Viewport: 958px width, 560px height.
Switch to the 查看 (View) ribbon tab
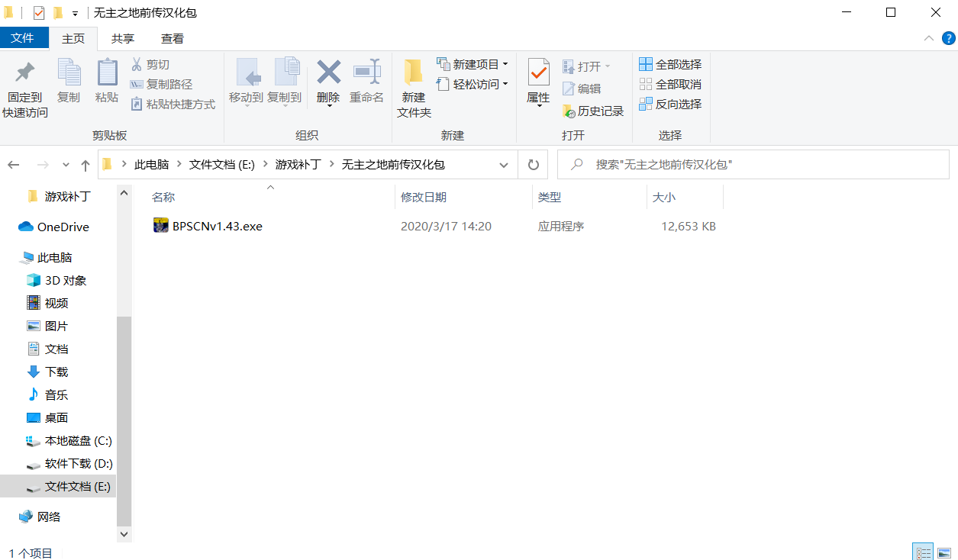pyautogui.click(x=171, y=38)
